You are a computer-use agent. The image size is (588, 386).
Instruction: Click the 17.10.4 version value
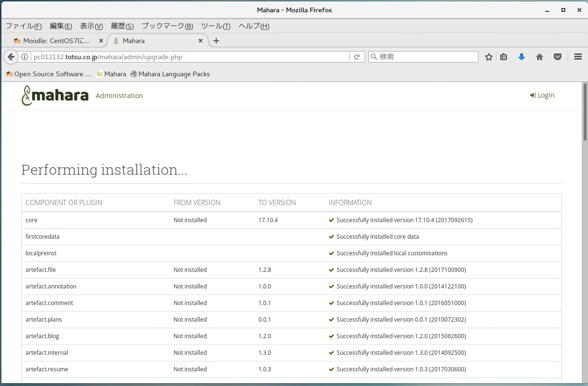pos(268,220)
